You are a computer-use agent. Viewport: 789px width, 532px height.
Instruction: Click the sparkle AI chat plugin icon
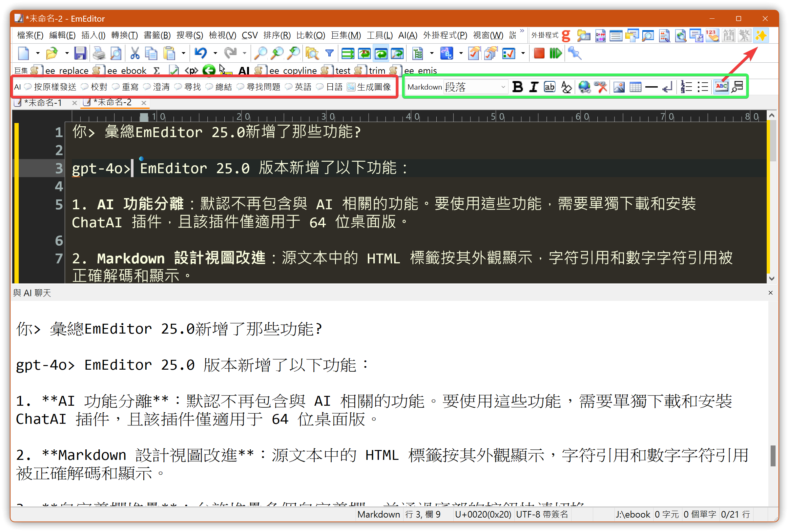pyautogui.click(x=760, y=36)
